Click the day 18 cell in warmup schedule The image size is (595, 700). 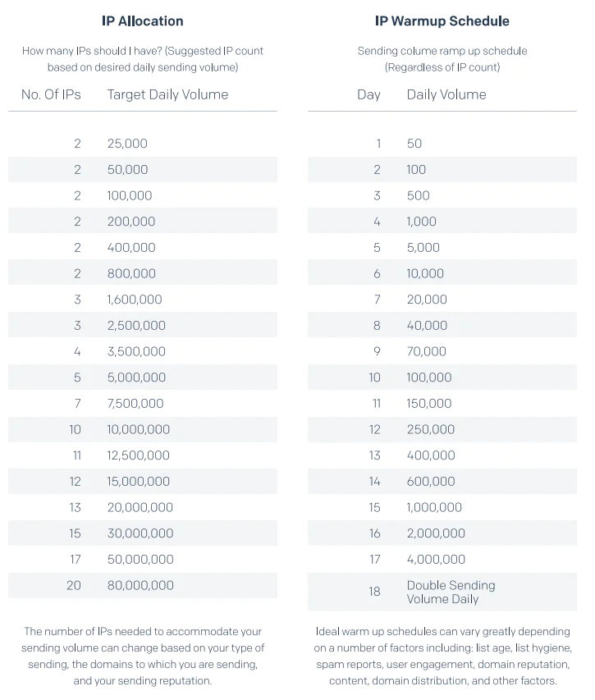point(374,592)
